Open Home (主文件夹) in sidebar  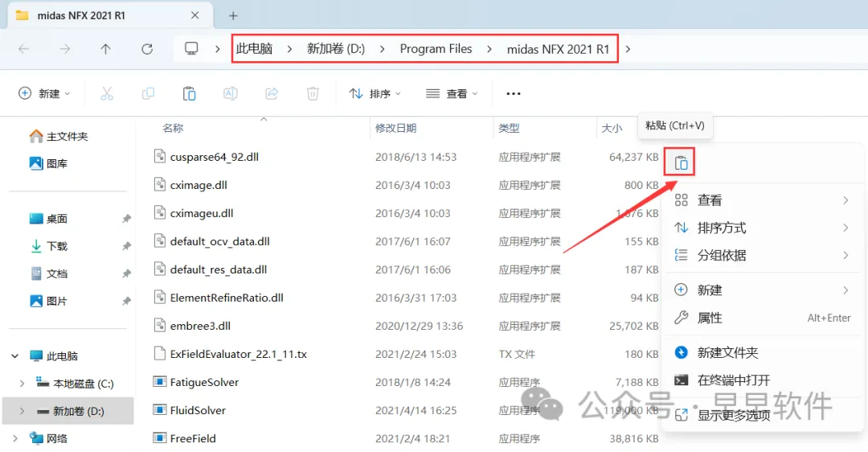click(x=59, y=136)
